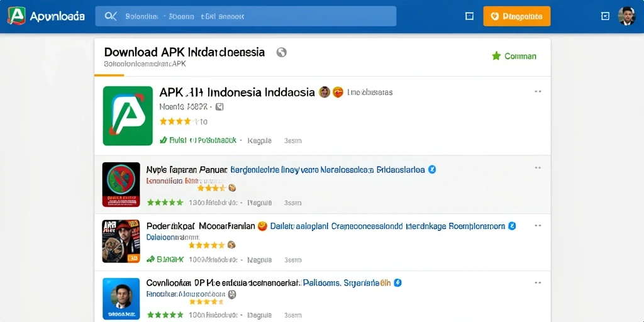Click the blue Paliecms description link in Covnliopatan row
Viewport: 644px width, 322px height.
click(x=347, y=283)
